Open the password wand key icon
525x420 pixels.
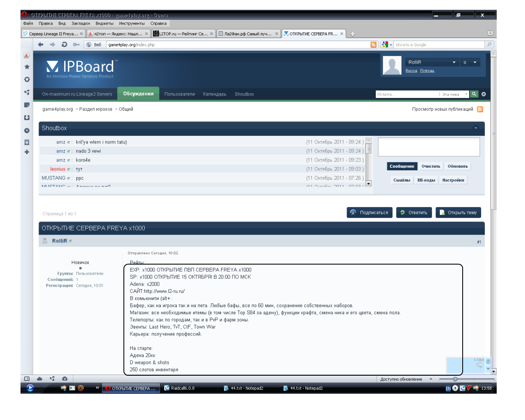tap(76, 45)
